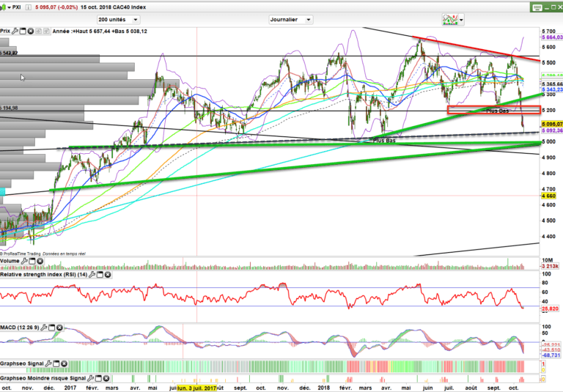The width and height of the screenshot is (563, 392).
Task: Open the chart template dropdown arrow
Action: [462, 20]
